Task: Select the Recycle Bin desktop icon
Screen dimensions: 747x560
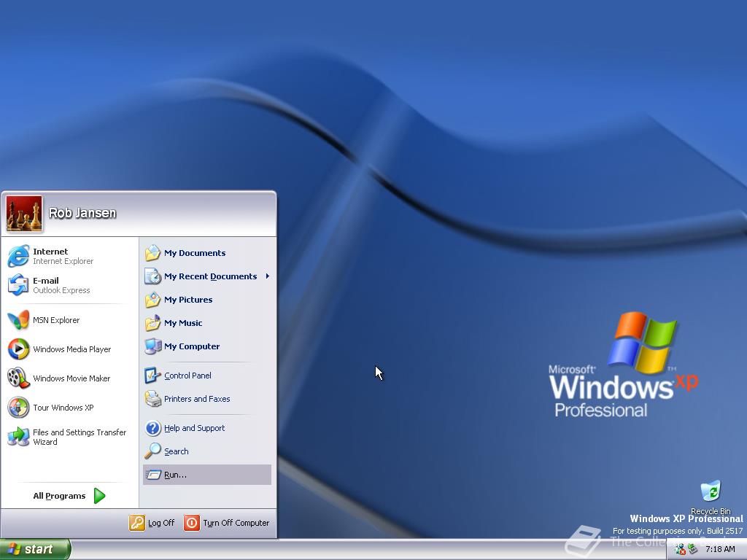Action: pos(711,491)
